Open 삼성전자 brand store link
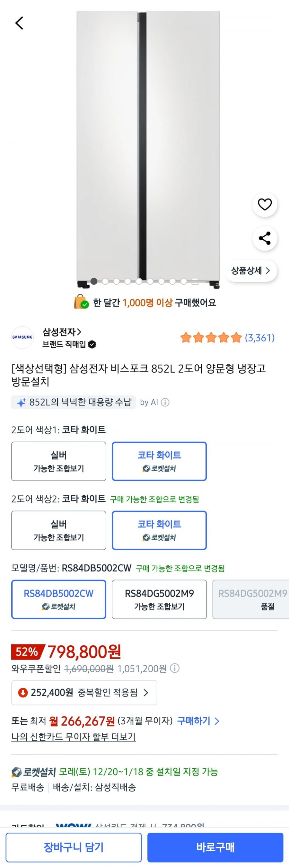 click(62, 332)
